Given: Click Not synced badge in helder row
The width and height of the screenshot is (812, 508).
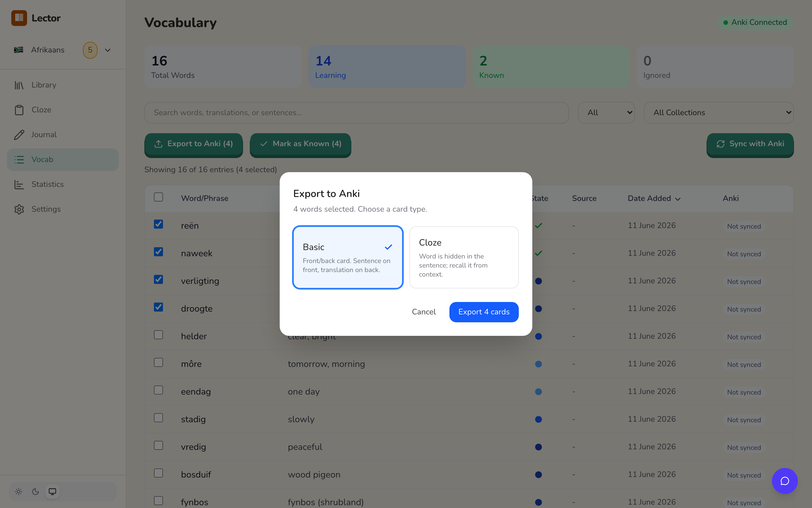Looking at the screenshot, I should coord(743,337).
